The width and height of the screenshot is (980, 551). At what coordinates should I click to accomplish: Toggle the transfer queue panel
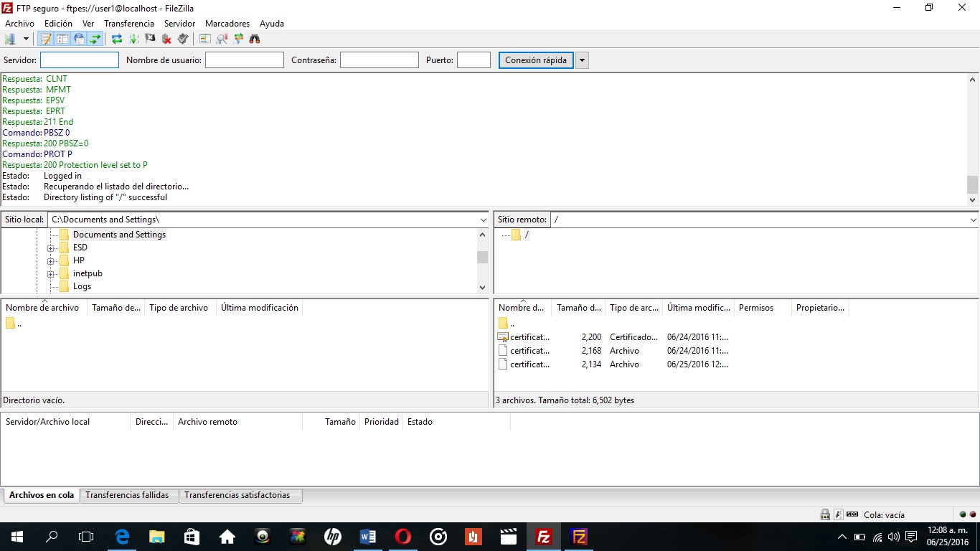[95, 39]
